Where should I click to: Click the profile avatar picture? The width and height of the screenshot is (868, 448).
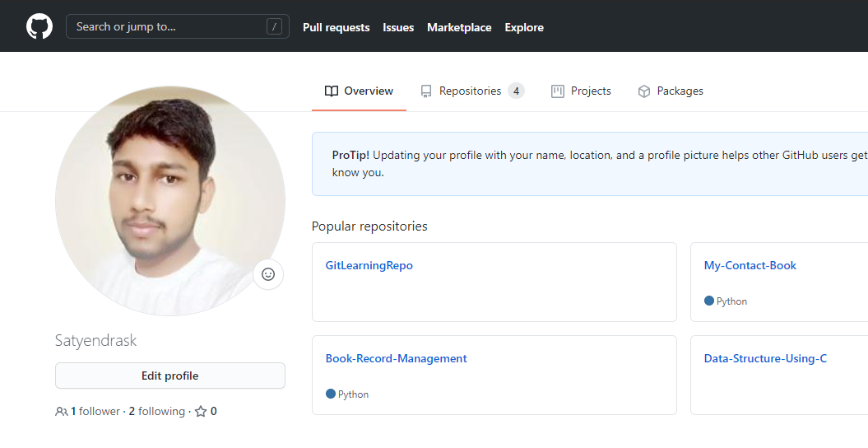[170, 201]
